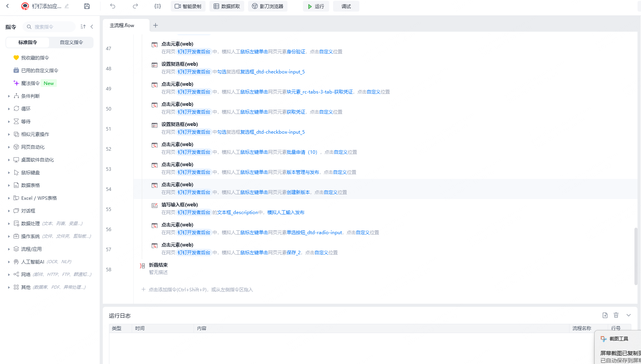Add a new flow tab with plus
Screen dimensions: 641x364
pos(155,26)
